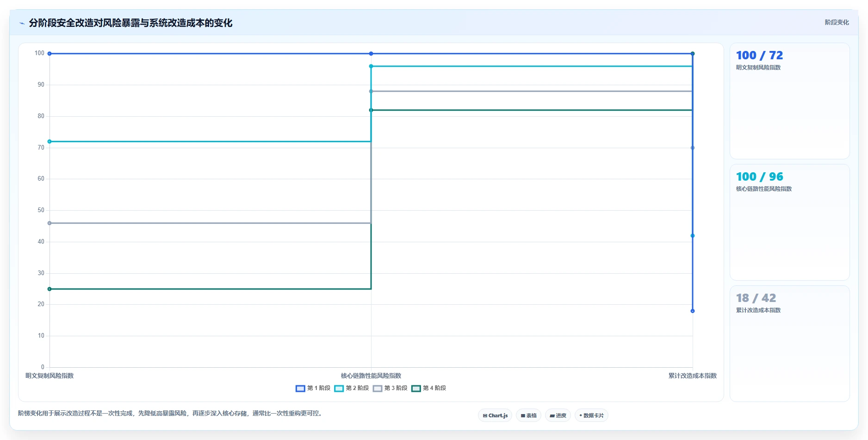Click the 表格 pill tag

pyautogui.click(x=528, y=415)
